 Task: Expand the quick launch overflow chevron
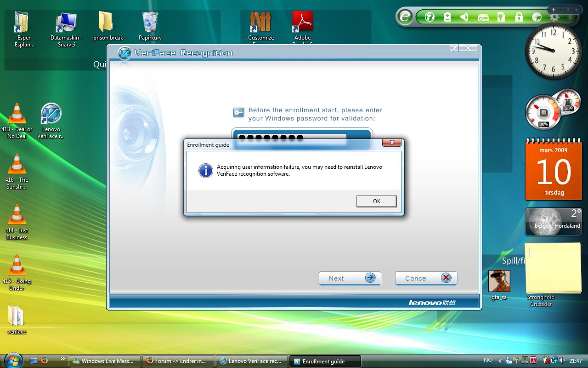click(x=63, y=359)
